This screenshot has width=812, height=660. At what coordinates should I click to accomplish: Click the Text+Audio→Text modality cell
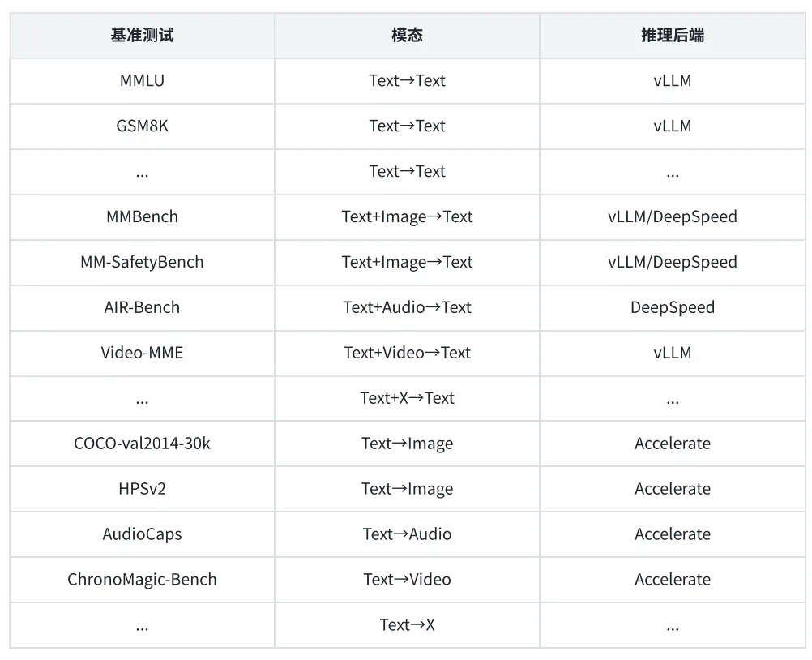pyautogui.click(x=407, y=307)
